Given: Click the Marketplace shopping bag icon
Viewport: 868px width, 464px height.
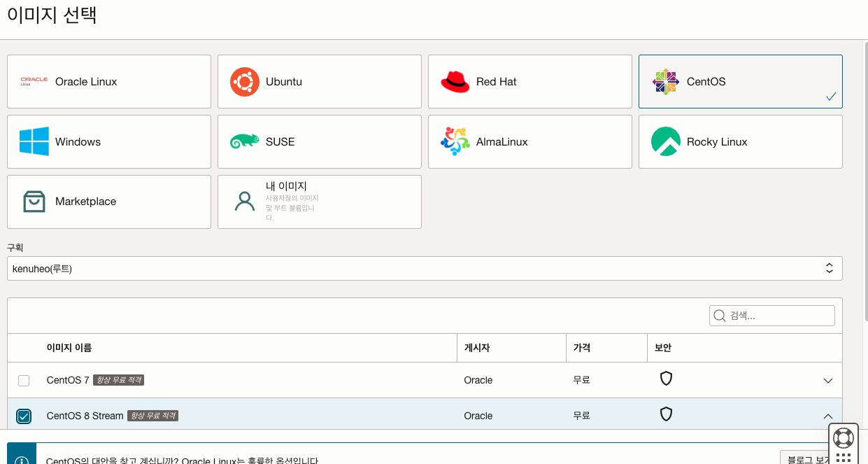Looking at the screenshot, I should click(34, 202).
